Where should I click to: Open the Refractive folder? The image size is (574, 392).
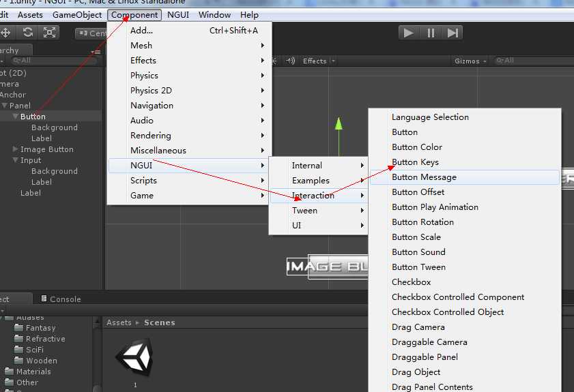40,339
